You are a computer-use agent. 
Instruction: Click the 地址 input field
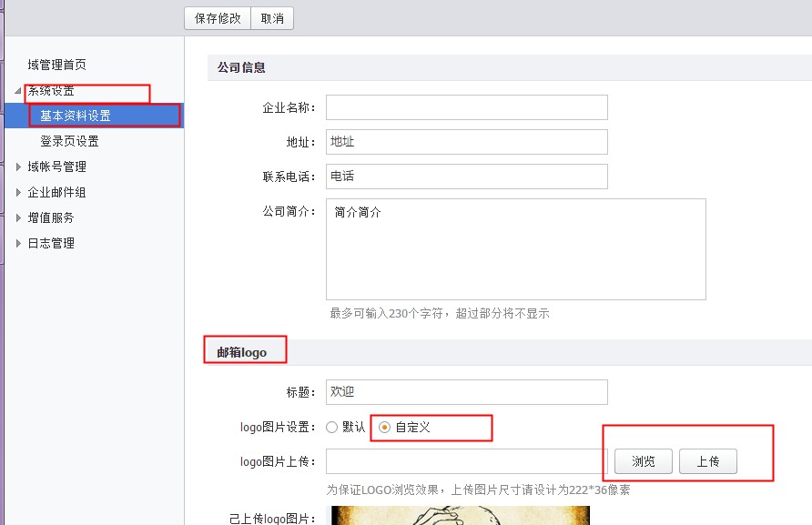[x=467, y=142]
